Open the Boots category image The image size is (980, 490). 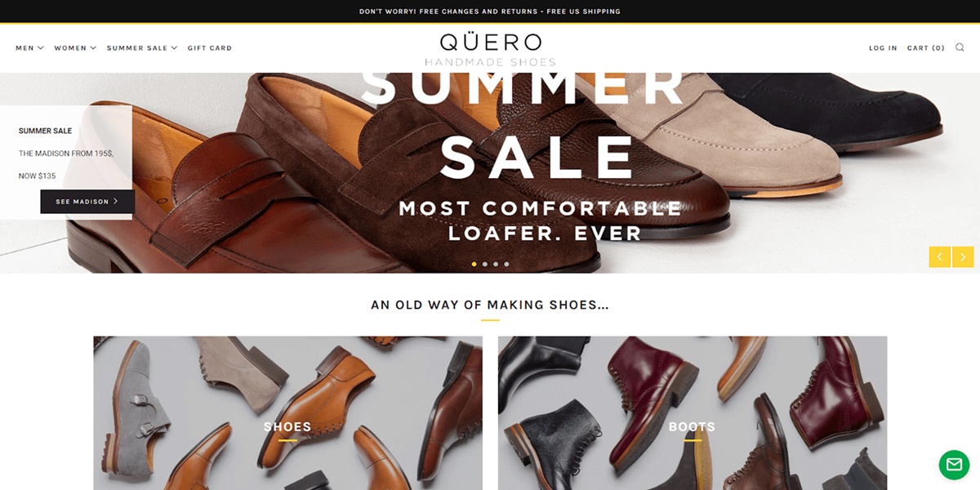click(693, 413)
